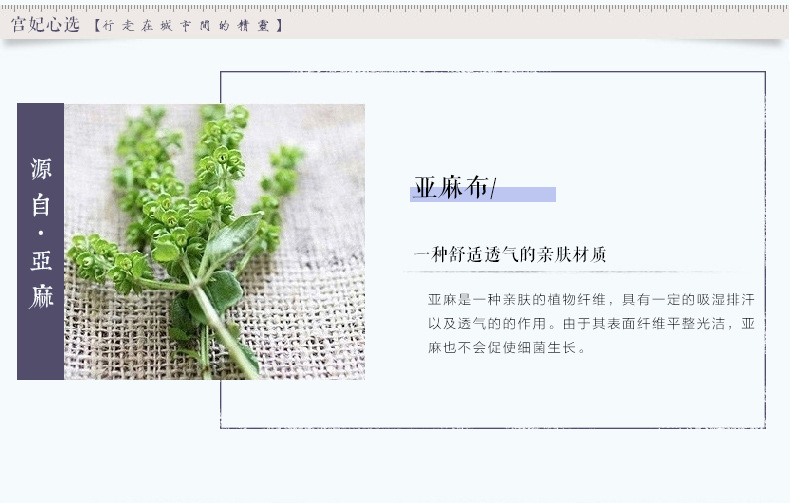The width and height of the screenshot is (790, 503).
Task: Click the line starting 亚麻是一种亲肤的植物纤维
Action: [591, 300]
